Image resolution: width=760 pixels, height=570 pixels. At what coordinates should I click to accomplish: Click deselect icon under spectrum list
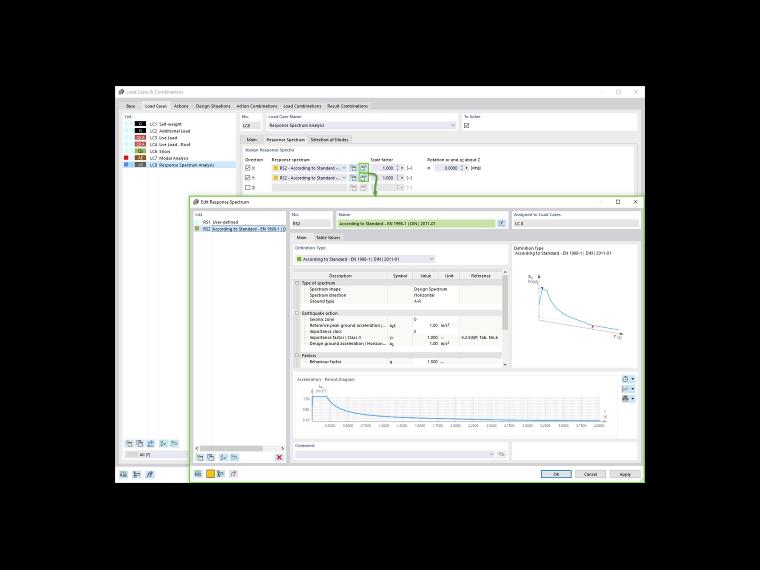(x=235, y=458)
